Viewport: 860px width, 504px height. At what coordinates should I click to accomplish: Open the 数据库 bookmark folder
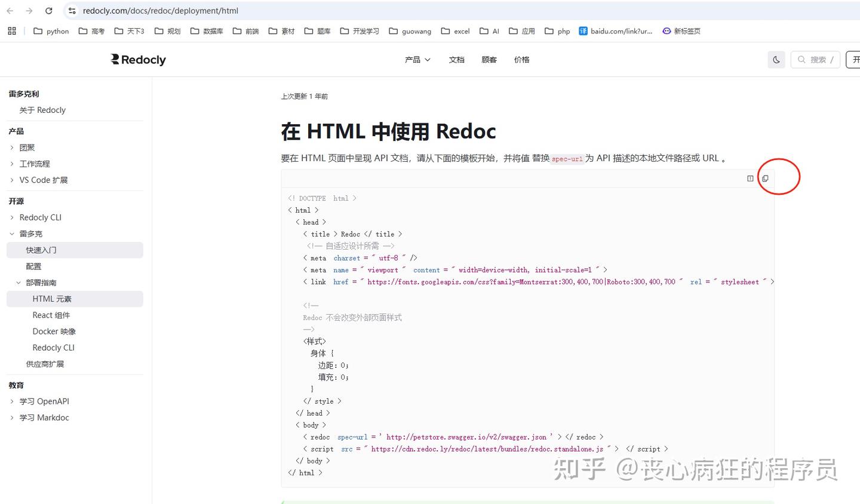(207, 31)
